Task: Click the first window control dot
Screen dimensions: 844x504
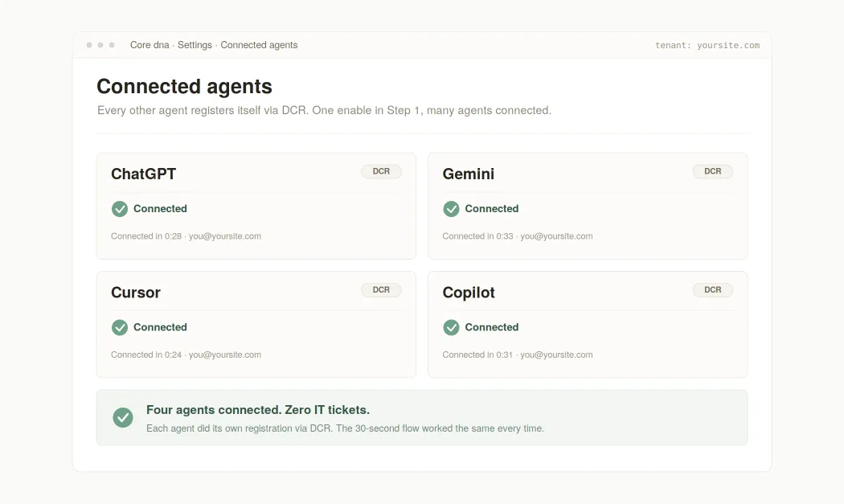Action: coord(89,45)
